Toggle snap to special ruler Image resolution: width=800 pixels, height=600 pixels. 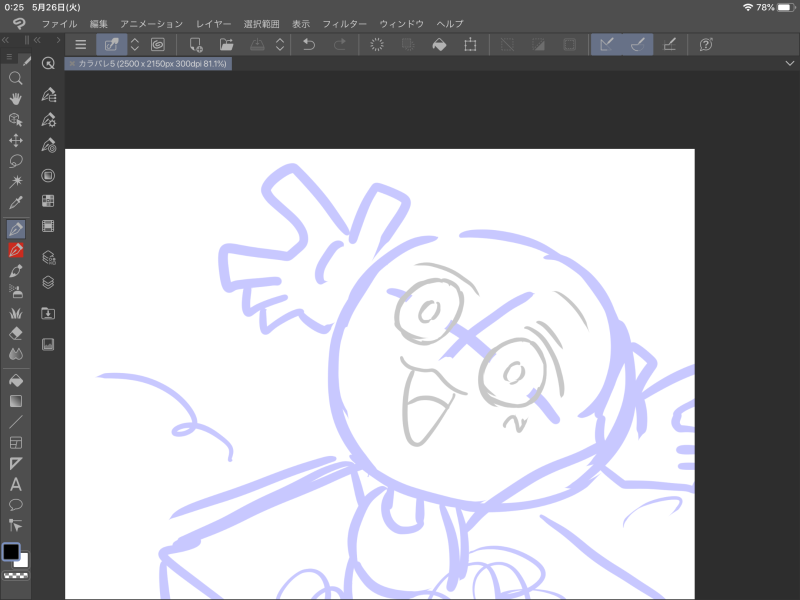638,45
